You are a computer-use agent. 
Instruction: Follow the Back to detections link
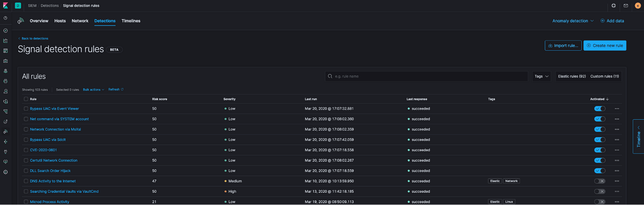click(x=34, y=38)
